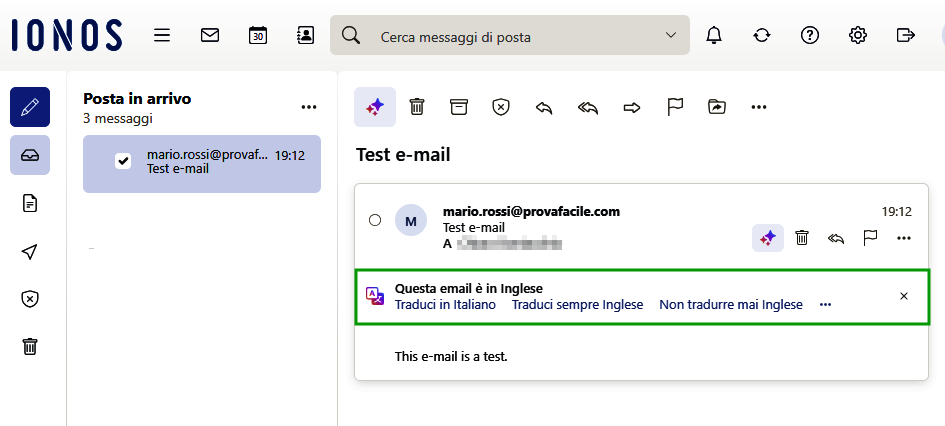Mark as spam via toolbar shield icon
The image size is (945, 426).
[501, 107]
